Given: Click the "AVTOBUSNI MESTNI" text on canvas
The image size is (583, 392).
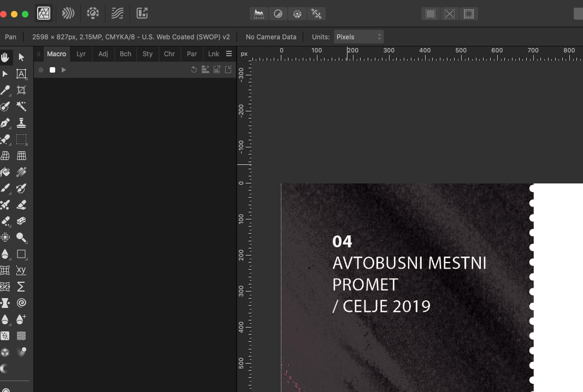Looking at the screenshot, I should 409,263.
